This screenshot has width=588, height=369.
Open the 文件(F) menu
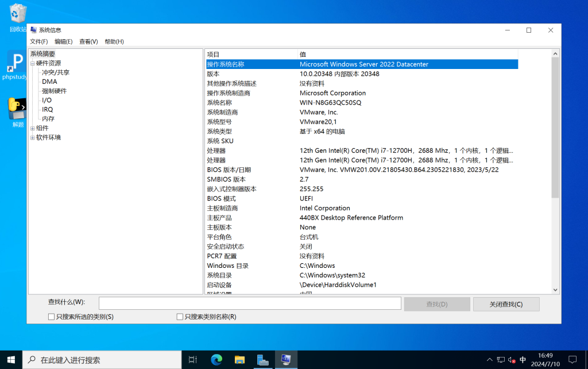39,41
